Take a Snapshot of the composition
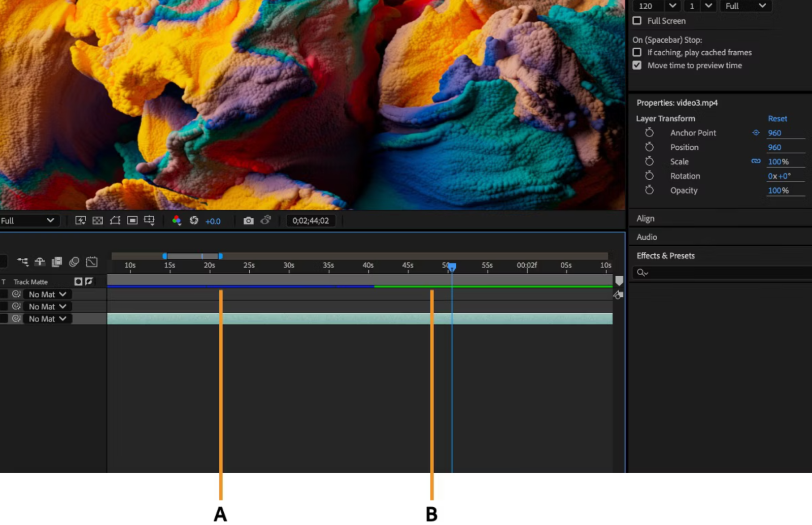 (x=248, y=220)
